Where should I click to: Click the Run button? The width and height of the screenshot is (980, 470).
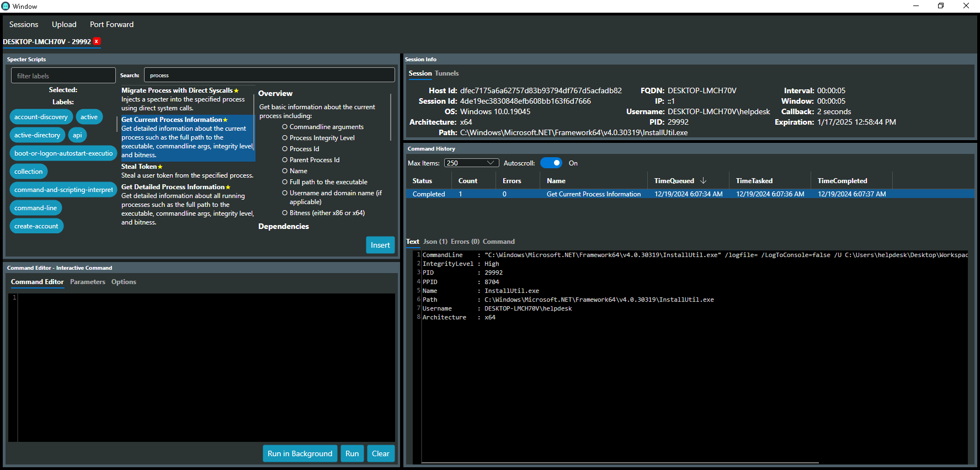352,453
